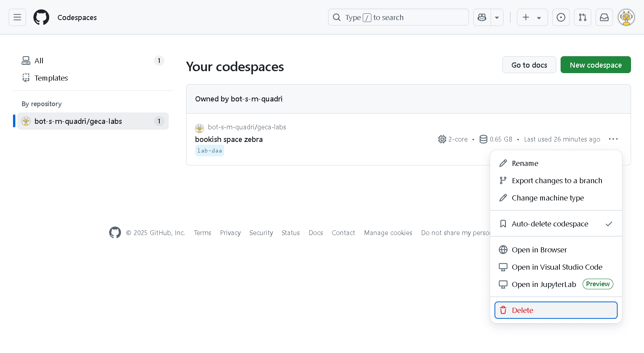Open the Terms footer link
Image resolution: width=644 pixels, height=353 pixels.
pyautogui.click(x=203, y=233)
